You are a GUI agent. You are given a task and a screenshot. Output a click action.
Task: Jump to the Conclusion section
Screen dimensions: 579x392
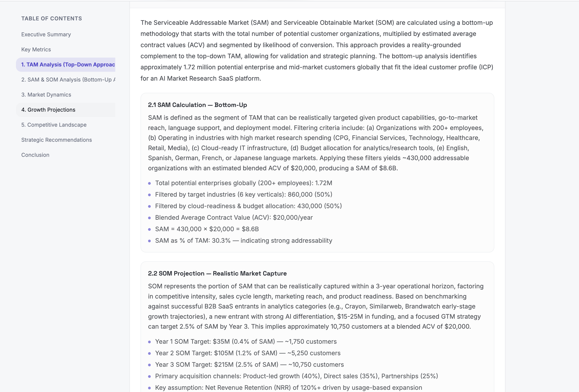[x=35, y=155]
